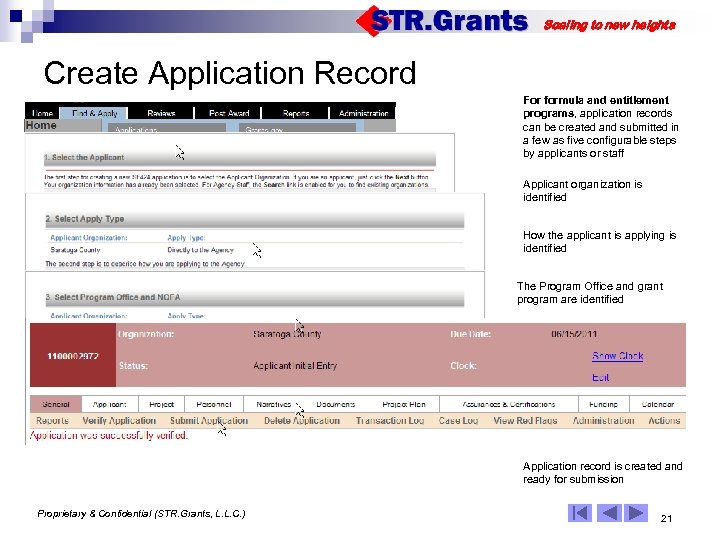The image size is (720, 540).
Task: Click the '2. Select Apply Type' header
Action: coord(254,219)
